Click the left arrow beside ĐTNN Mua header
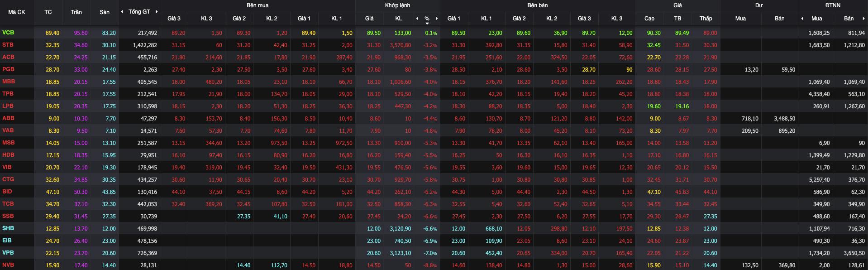Screen dimensions: 868x270 tap(802, 19)
